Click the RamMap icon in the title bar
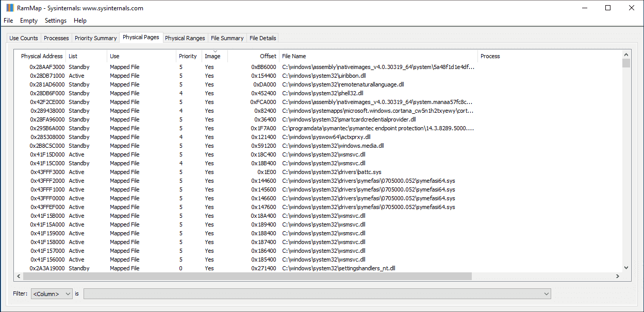This screenshot has height=312, width=644. coord(7,8)
